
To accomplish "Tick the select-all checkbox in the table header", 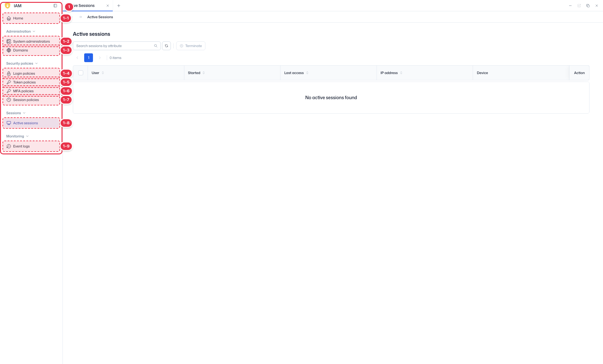I will tap(81, 73).
